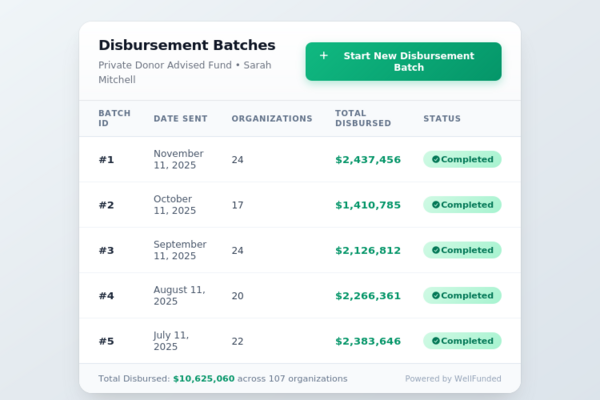Click checkmark icon in batch #2 status
The image size is (600, 400).
point(435,205)
